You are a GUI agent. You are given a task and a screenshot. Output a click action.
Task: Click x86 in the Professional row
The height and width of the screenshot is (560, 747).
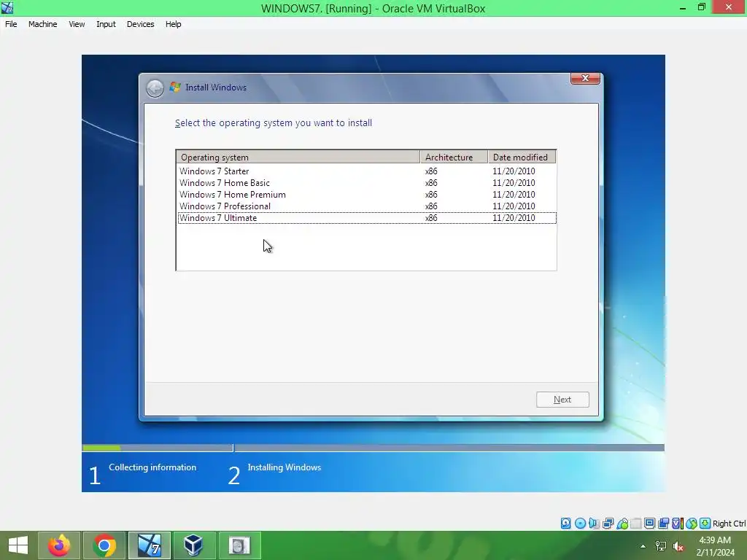tap(431, 206)
